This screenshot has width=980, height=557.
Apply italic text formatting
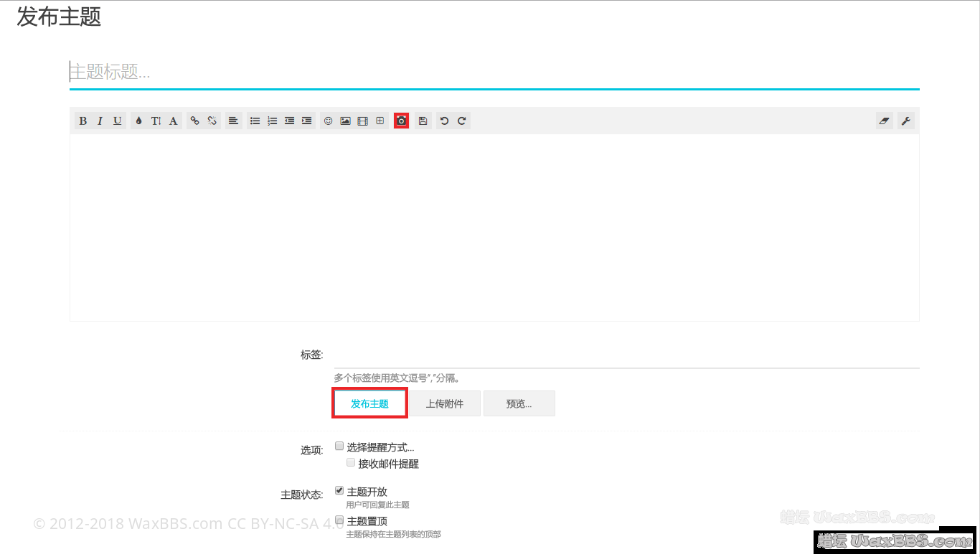point(100,121)
